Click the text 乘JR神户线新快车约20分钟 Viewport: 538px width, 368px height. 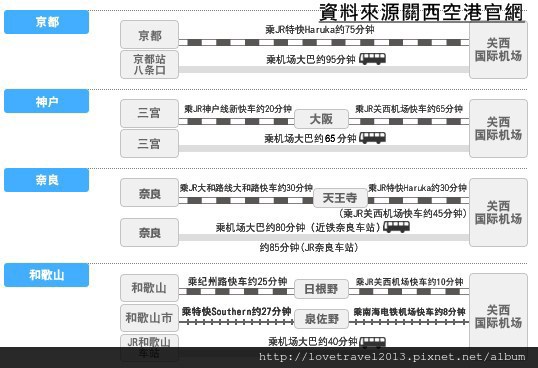coord(238,109)
